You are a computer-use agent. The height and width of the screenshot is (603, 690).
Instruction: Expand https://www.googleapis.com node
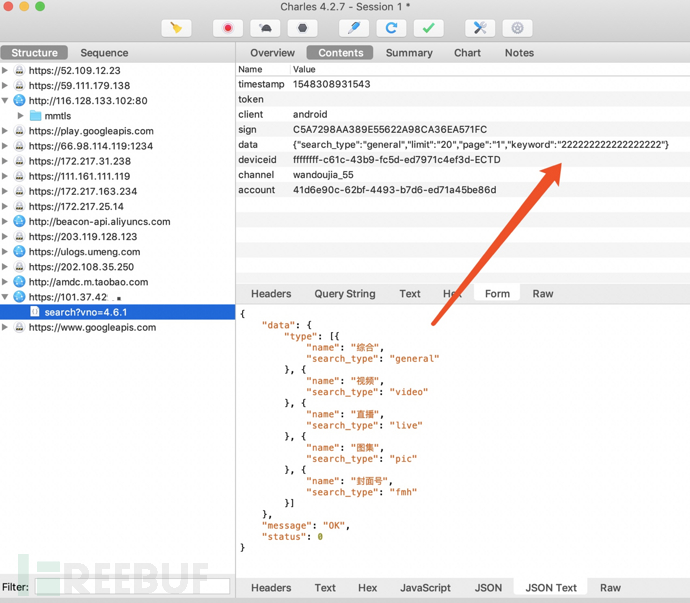coord(5,327)
